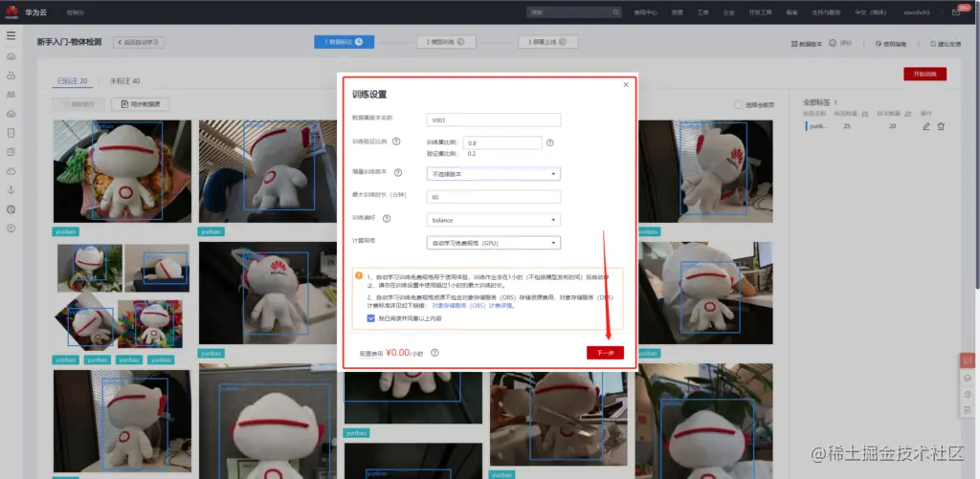The height and width of the screenshot is (479, 980).
Task: Click the 同步数据源 button
Action: click(141, 104)
